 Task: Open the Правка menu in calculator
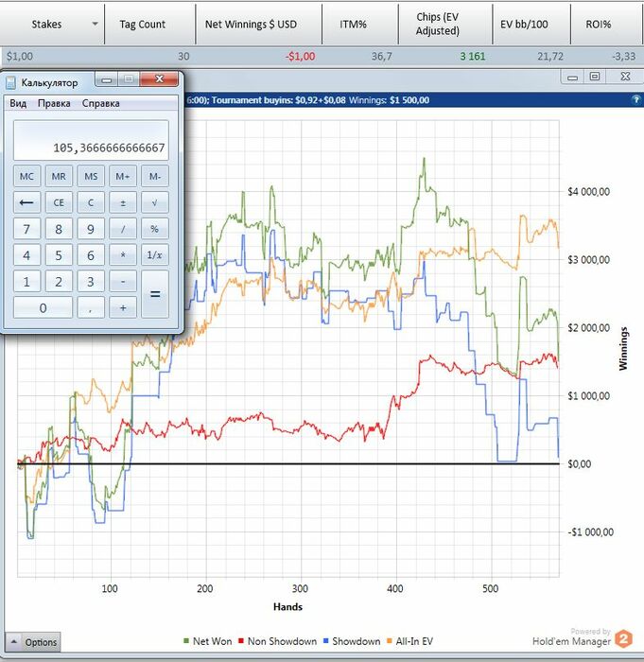pos(54,103)
